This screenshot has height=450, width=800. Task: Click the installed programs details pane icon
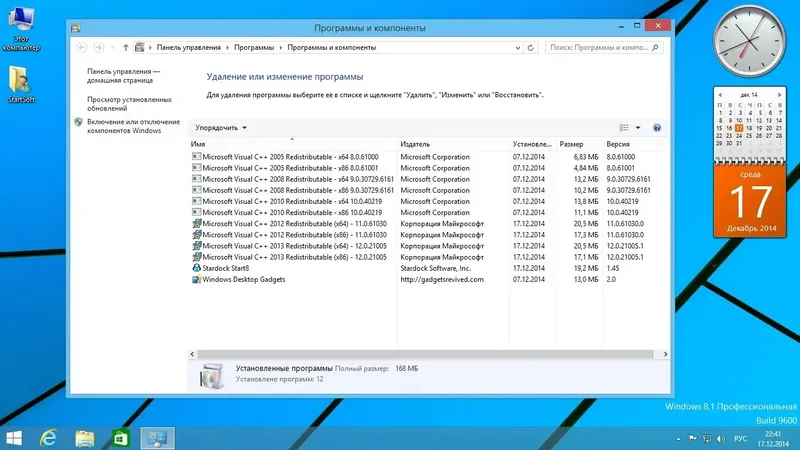click(211, 377)
